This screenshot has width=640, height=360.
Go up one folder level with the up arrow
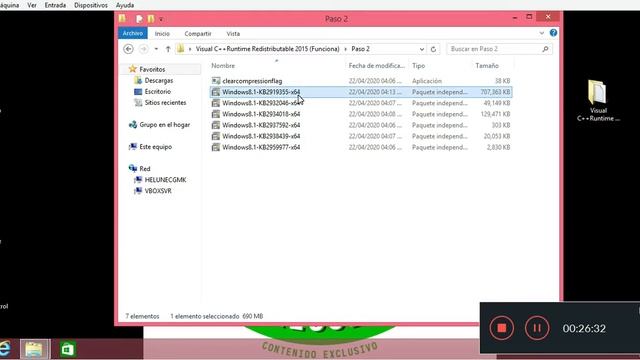(x=168, y=49)
